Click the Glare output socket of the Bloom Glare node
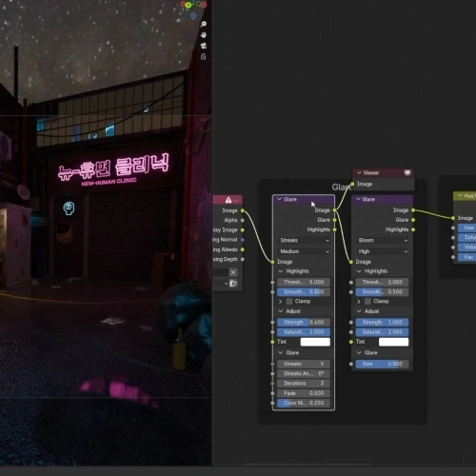 click(413, 220)
